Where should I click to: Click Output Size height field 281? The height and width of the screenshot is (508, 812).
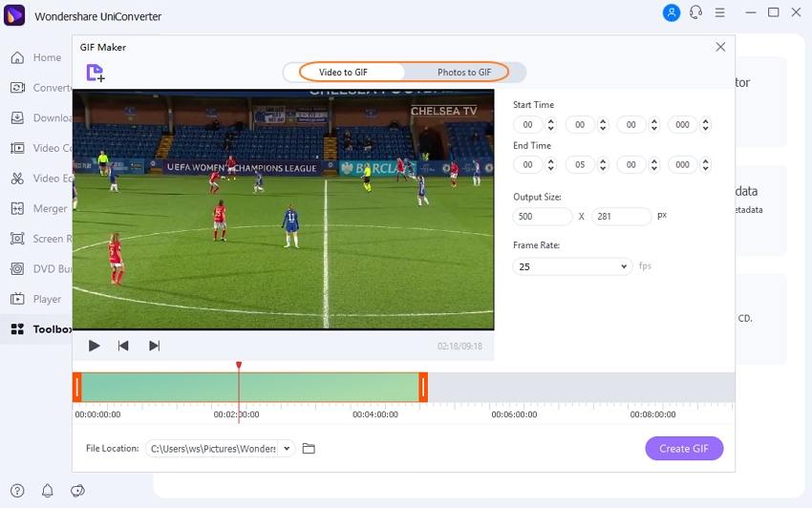[x=621, y=217]
